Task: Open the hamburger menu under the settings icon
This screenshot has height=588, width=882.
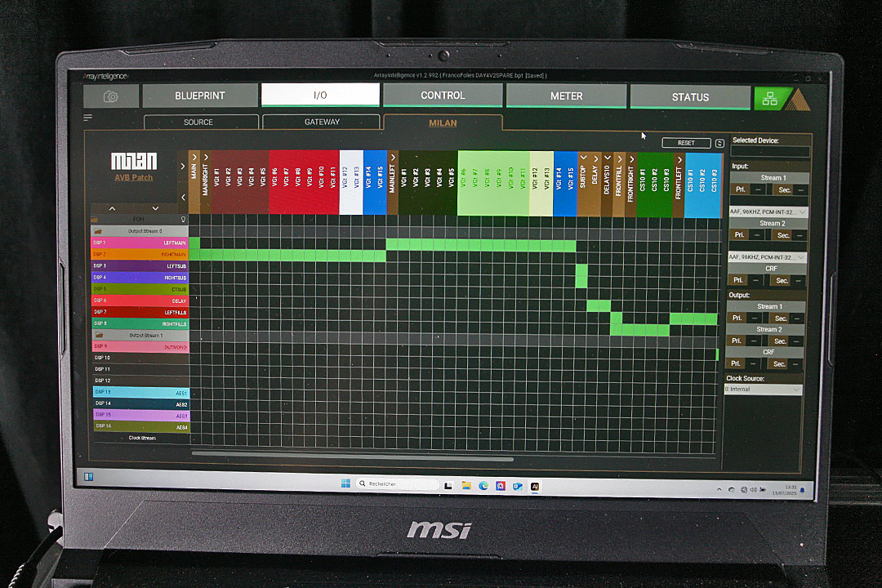Action: (87, 118)
